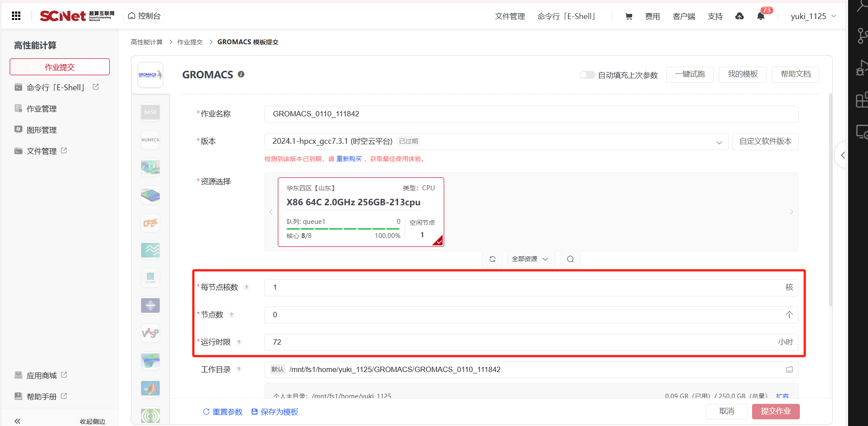Click help icon beside 工作目录
The width and height of the screenshot is (868, 426).
(239, 369)
